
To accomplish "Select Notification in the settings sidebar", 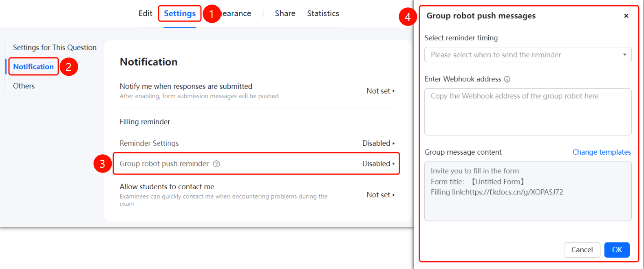I will pyautogui.click(x=33, y=67).
